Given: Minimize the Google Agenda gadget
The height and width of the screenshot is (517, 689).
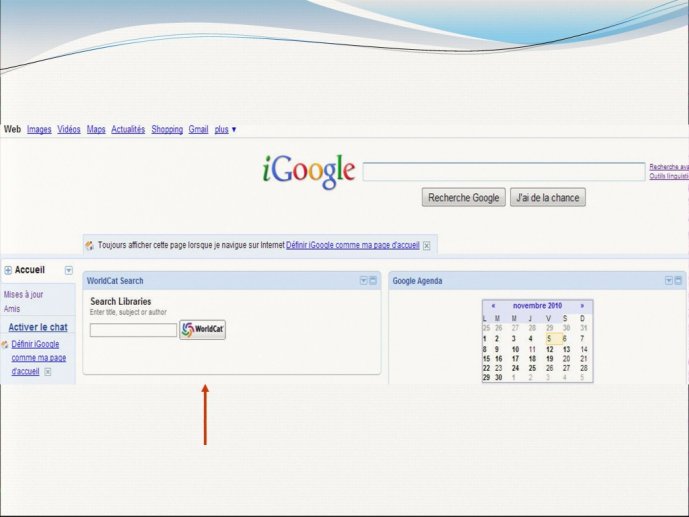Looking at the screenshot, I should coord(678,280).
